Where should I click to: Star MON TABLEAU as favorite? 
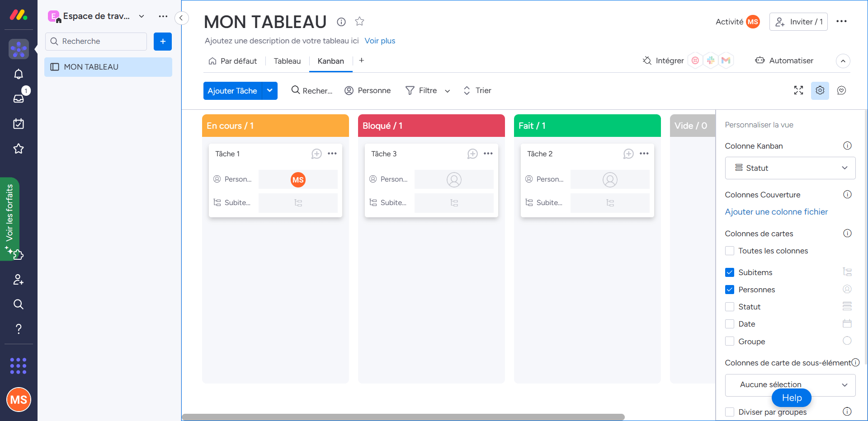tap(359, 22)
